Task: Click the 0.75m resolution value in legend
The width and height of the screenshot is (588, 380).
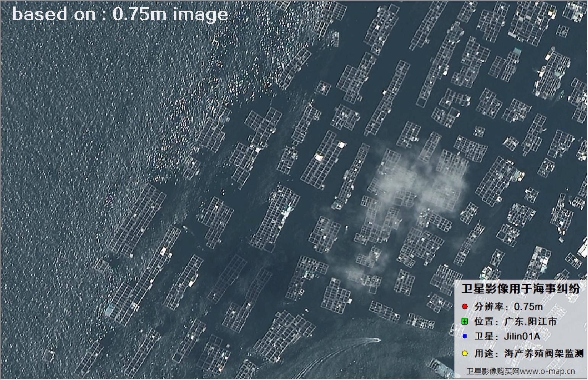Action: pos(528,307)
